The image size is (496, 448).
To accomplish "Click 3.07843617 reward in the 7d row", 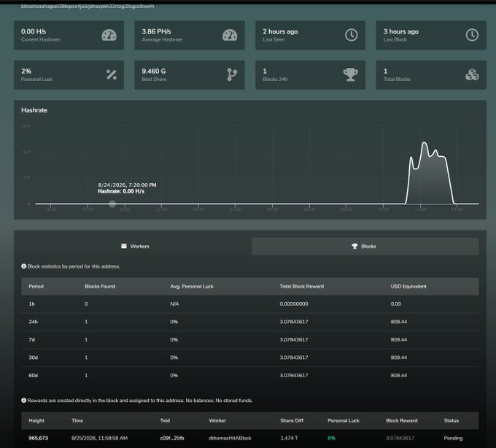I will click(x=294, y=340).
